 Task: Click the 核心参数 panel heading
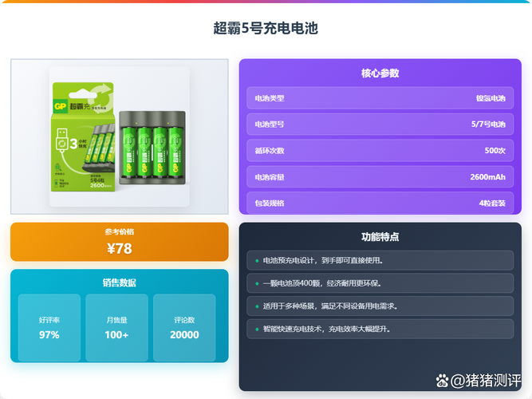pos(380,73)
